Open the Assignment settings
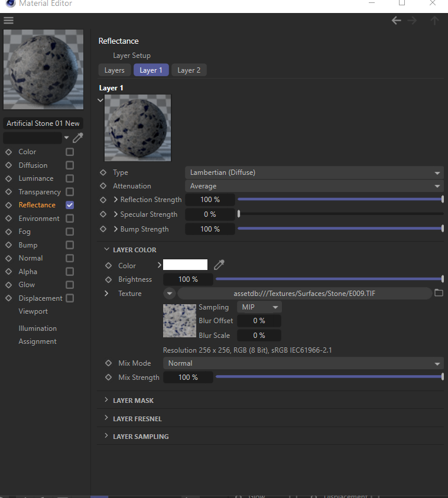This screenshot has width=448, height=498. [37, 341]
